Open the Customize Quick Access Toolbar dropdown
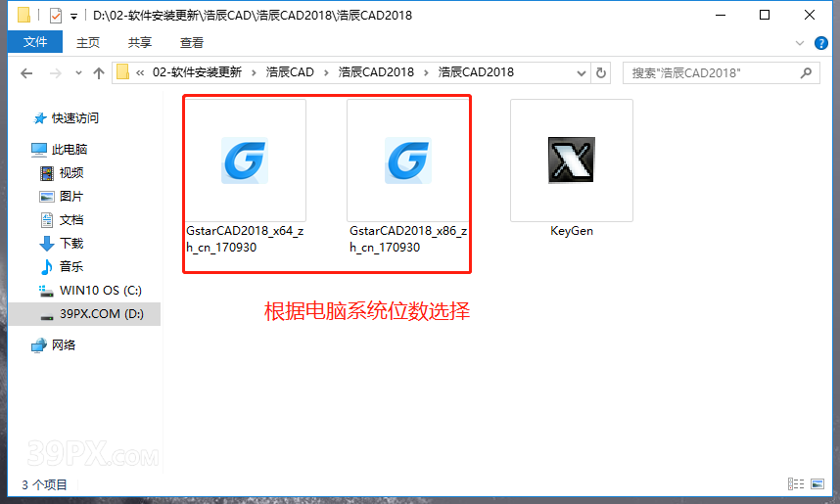840x504 pixels. (74, 17)
